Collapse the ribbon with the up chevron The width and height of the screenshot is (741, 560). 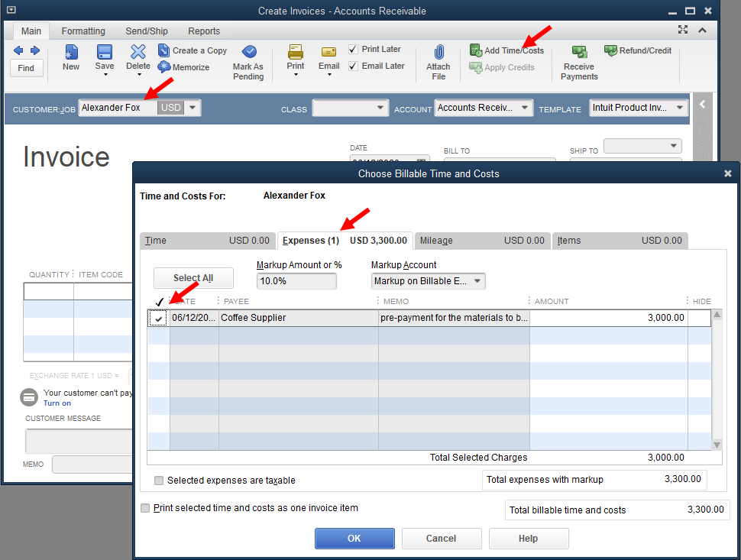pyautogui.click(x=702, y=31)
